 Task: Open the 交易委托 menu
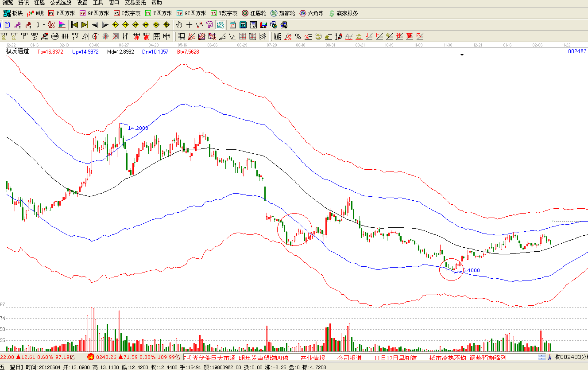(x=135, y=3)
